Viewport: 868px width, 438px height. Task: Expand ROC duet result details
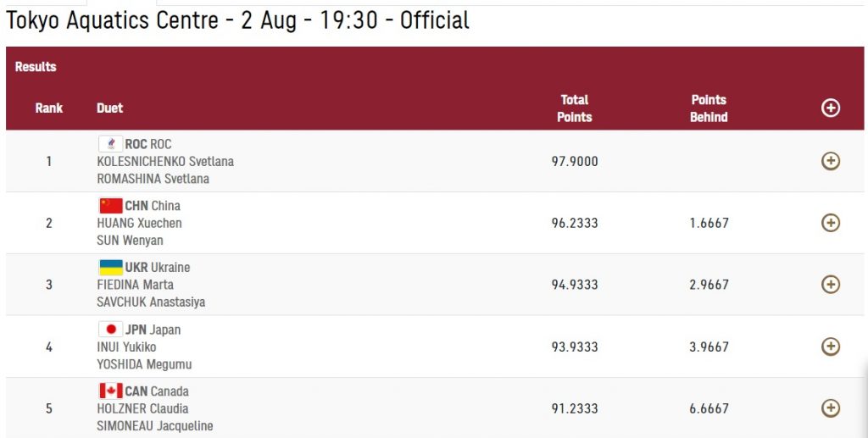pyautogui.click(x=830, y=161)
